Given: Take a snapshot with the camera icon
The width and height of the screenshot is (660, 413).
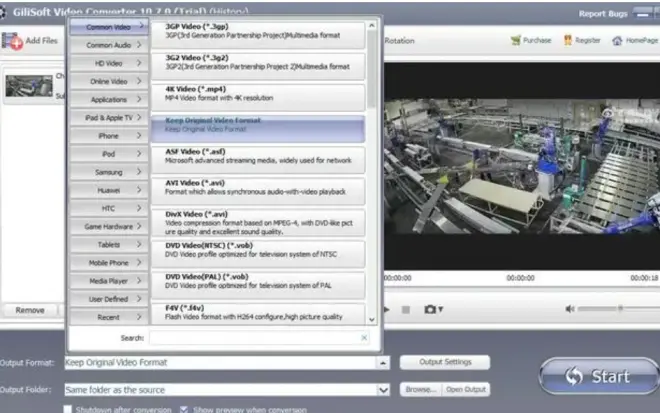Looking at the screenshot, I should coord(430,309).
